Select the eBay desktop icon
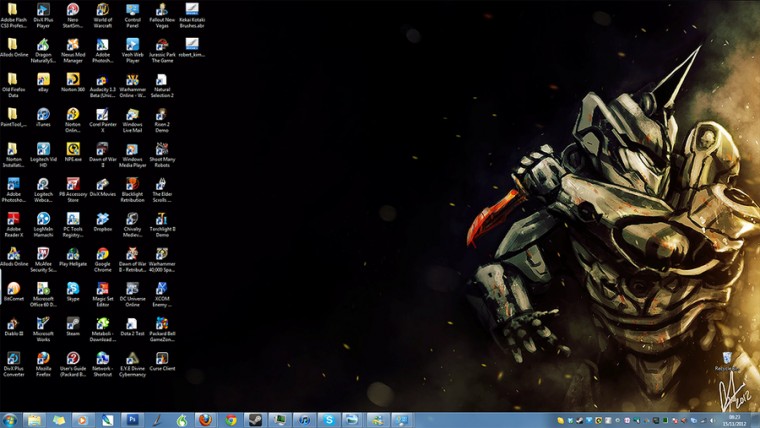Image resolution: width=760 pixels, height=428 pixels. tap(43, 82)
